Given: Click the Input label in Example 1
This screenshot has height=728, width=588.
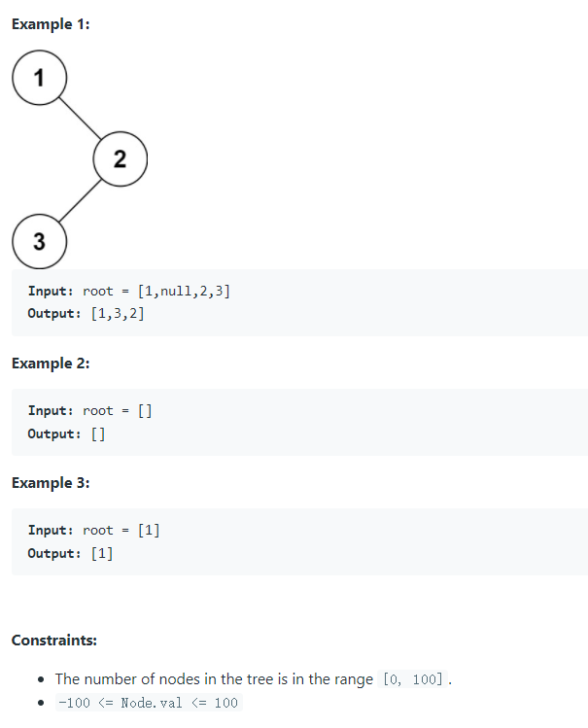Looking at the screenshot, I should (51, 292).
